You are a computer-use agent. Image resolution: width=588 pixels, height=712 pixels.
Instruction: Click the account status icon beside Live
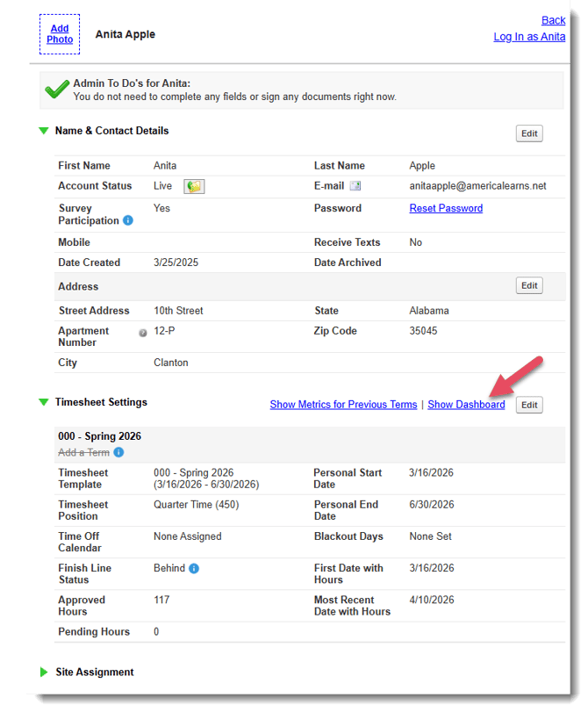point(194,186)
